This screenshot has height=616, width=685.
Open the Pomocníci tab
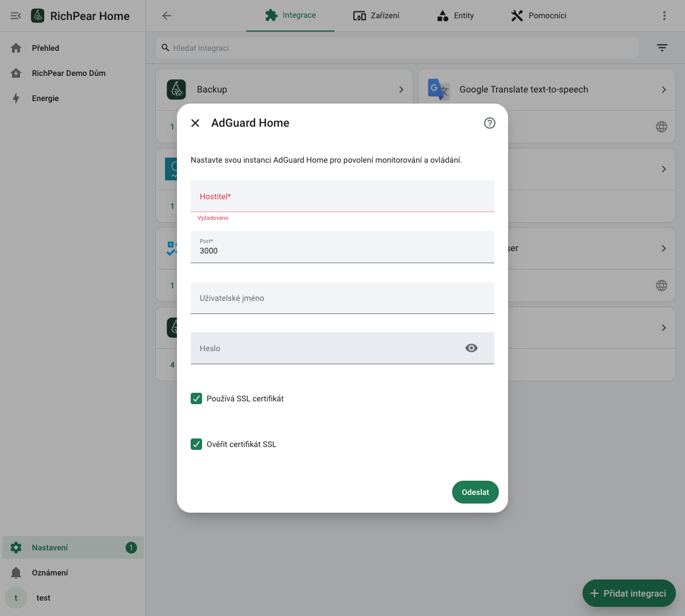539,16
